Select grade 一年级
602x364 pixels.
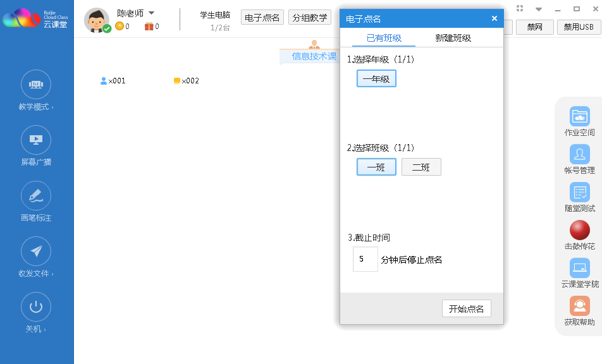(376, 78)
